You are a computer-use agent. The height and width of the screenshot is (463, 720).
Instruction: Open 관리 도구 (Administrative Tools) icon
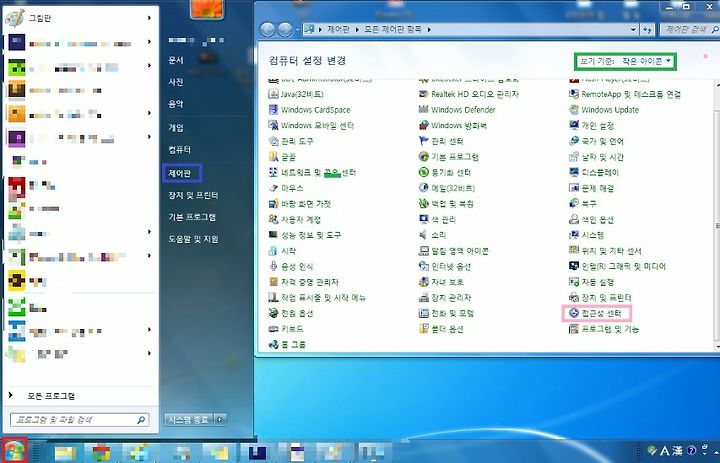[x=273, y=141]
